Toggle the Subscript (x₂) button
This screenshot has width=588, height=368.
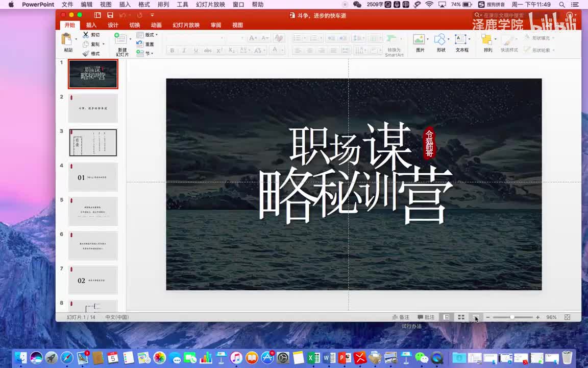pos(231,50)
